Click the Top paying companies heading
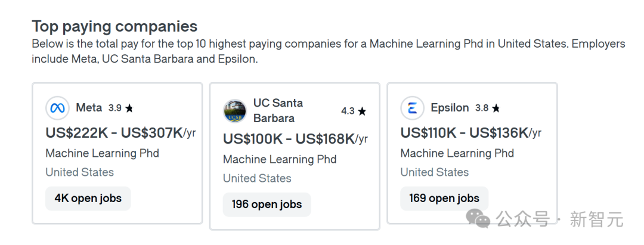This screenshot has height=245, width=644. point(114,26)
